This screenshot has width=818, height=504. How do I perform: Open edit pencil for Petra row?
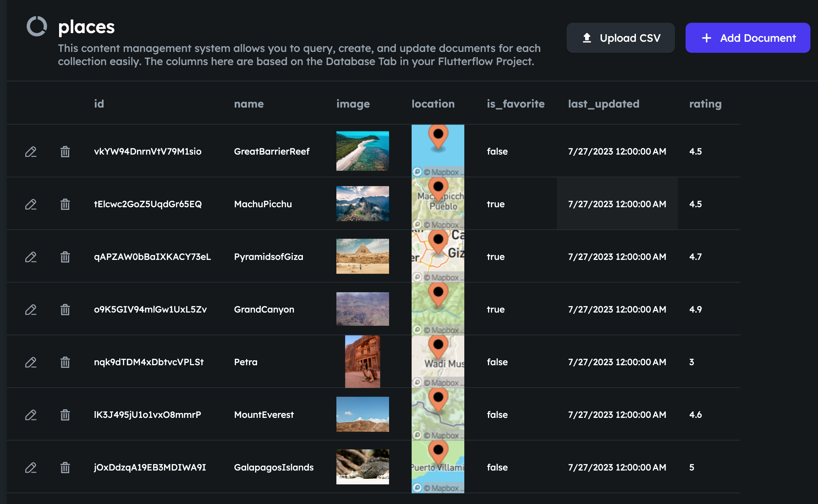click(x=31, y=362)
